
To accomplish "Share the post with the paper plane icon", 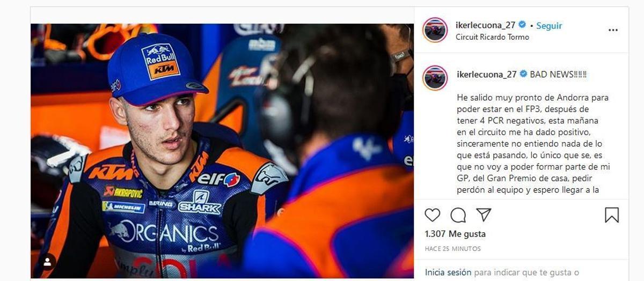I will coord(484,215).
